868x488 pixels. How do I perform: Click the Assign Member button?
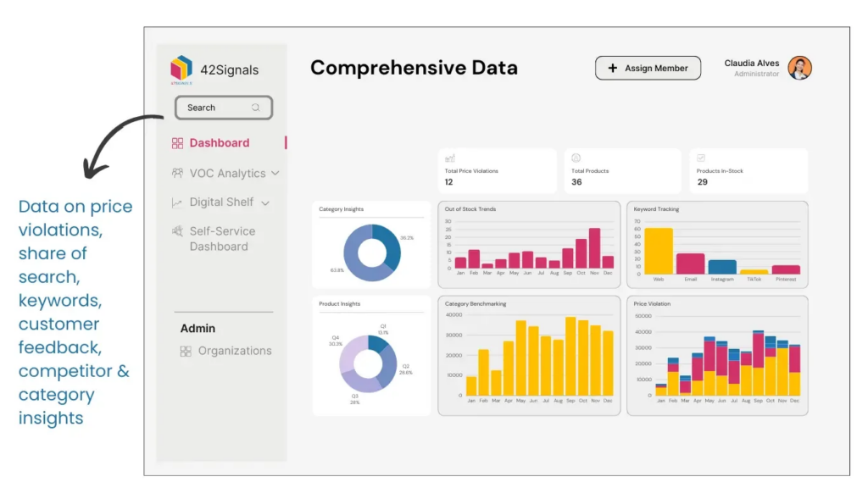[x=648, y=68]
